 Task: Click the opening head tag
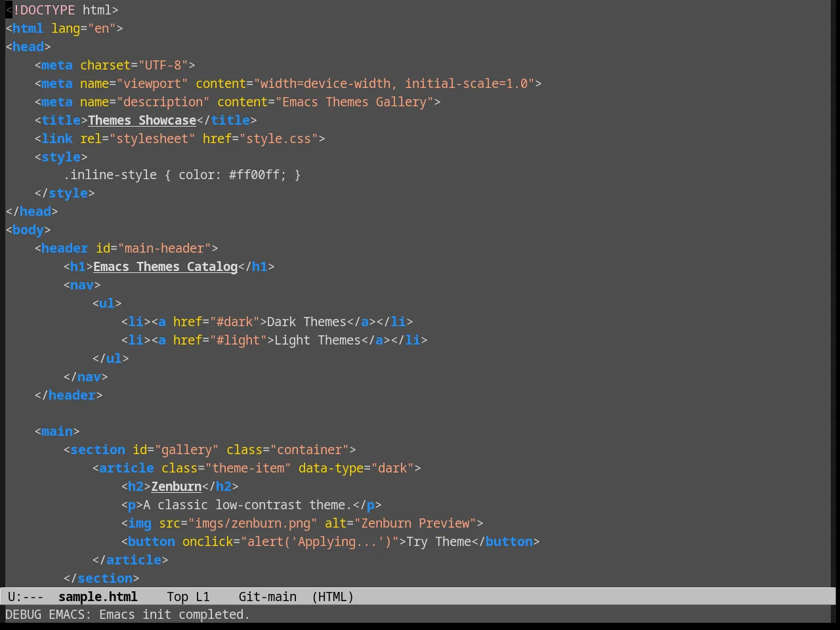click(28, 47)
